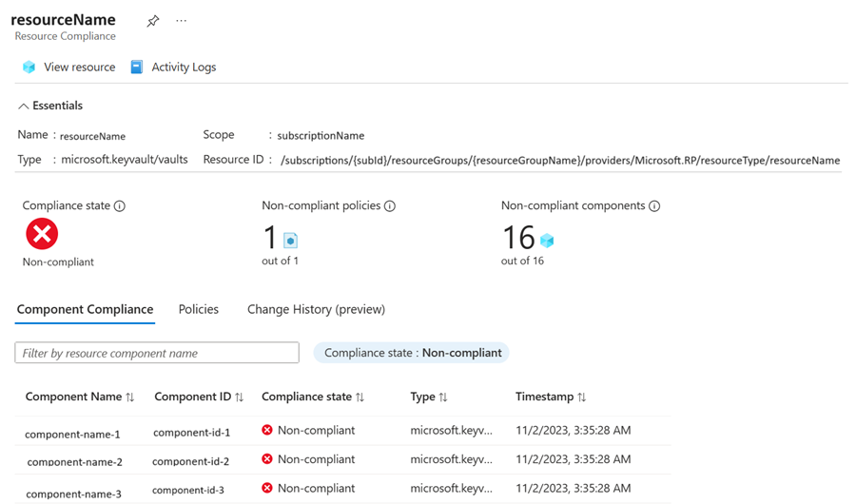Open the more options ellipsis menu
The image size is (856, 504).
coord(181,21)
